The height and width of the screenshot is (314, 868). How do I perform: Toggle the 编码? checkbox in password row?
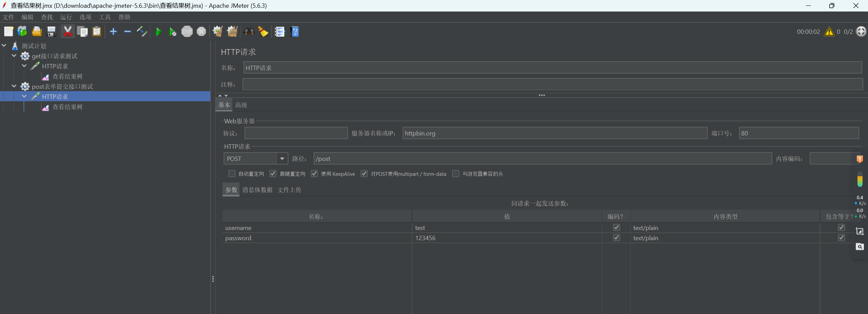pos(616,238)
